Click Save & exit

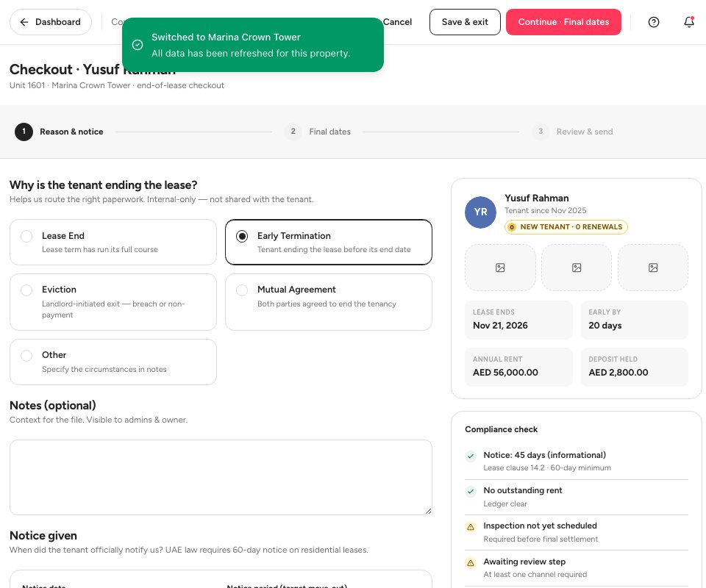(465, 22)
